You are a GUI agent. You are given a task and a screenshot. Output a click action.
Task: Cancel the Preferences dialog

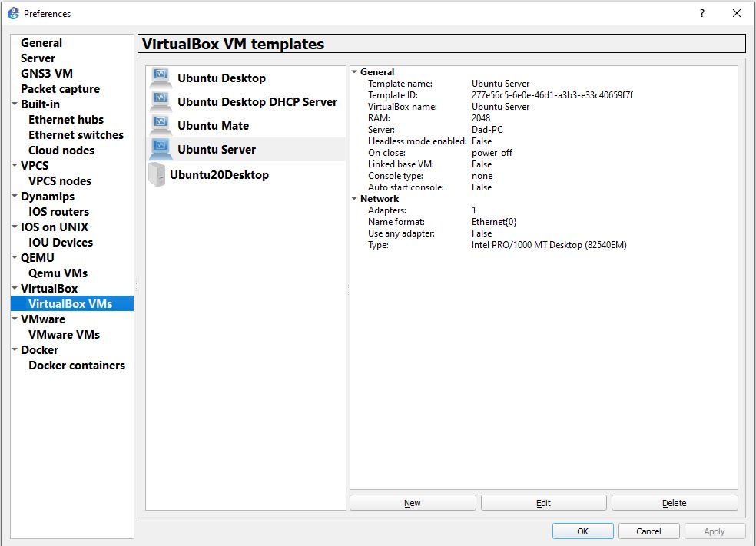pyautogui.click(x=648, y=531)
